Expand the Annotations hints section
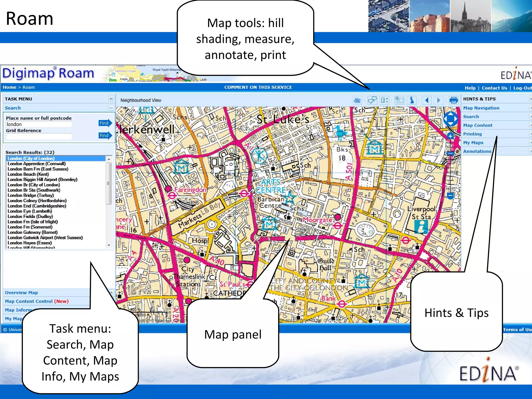Screen dimensions: 532x399 click(530, 151)
